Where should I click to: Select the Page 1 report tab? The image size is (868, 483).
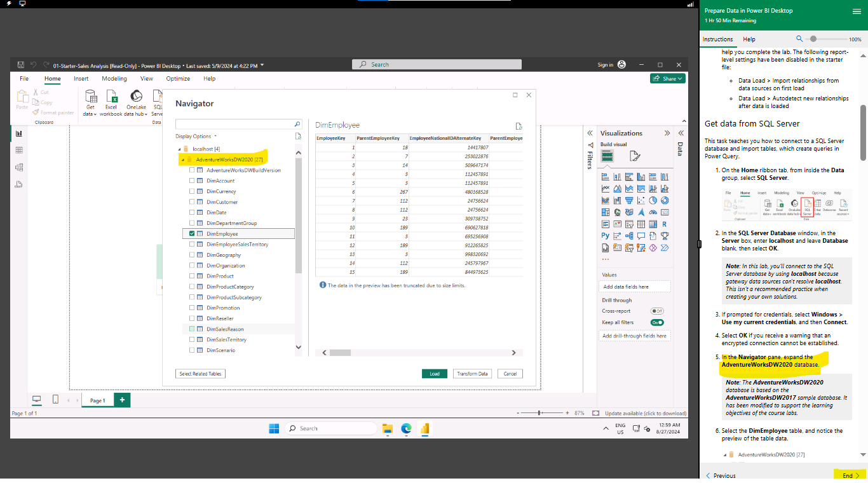pos(97,400)
